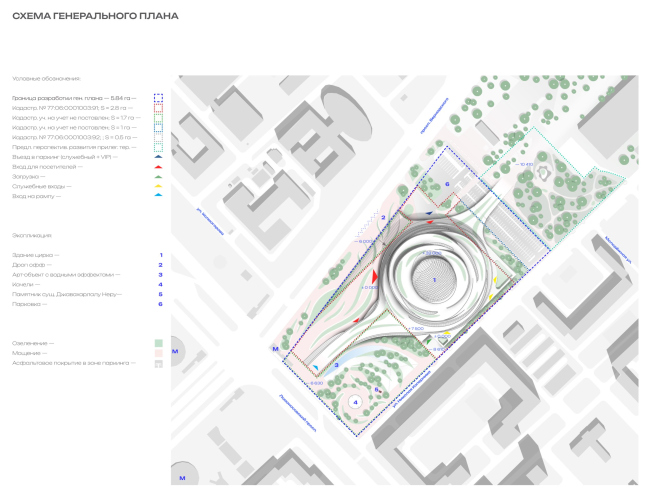Click the Условные обозначения heading
The height and width of the screenshot is (500, 650).
pos(46,78)
